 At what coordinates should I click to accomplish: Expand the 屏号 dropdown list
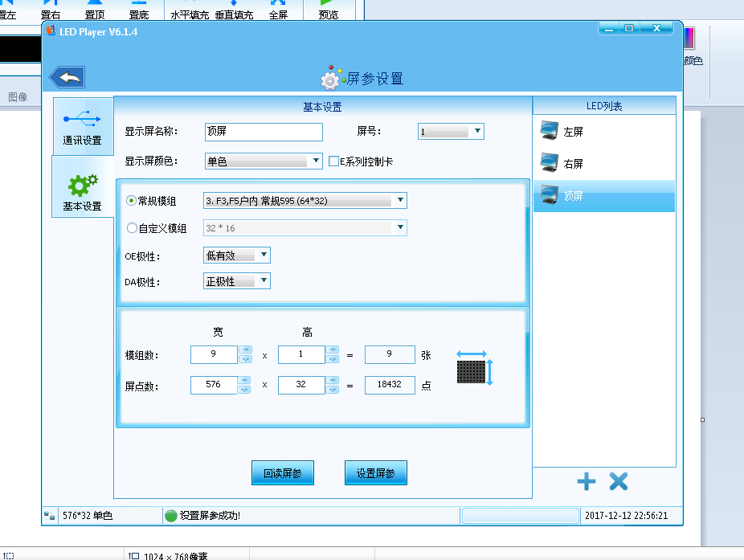point(451,131)
